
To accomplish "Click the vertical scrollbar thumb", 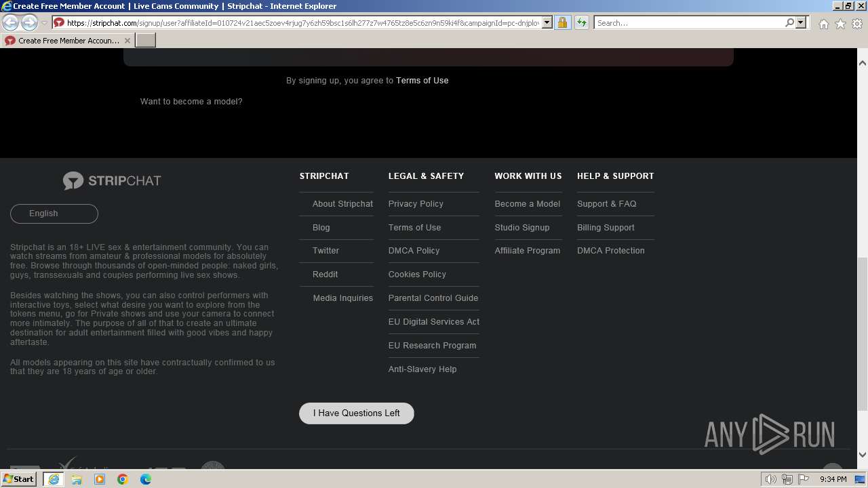I will tap(863, 333).
